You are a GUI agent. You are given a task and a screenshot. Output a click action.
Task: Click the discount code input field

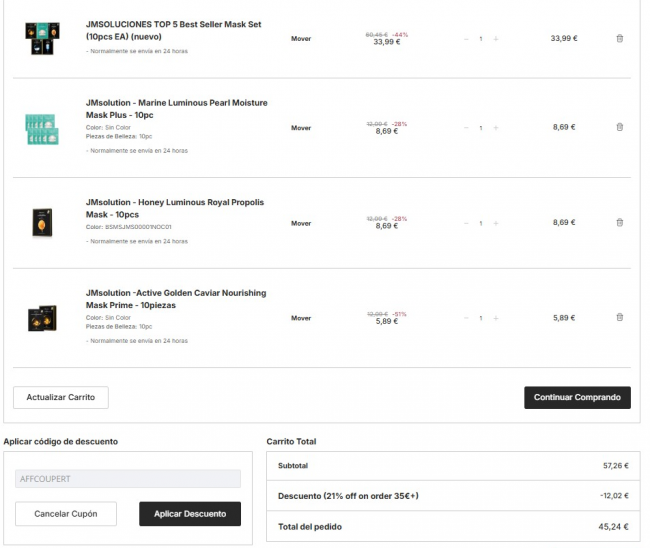128,479
